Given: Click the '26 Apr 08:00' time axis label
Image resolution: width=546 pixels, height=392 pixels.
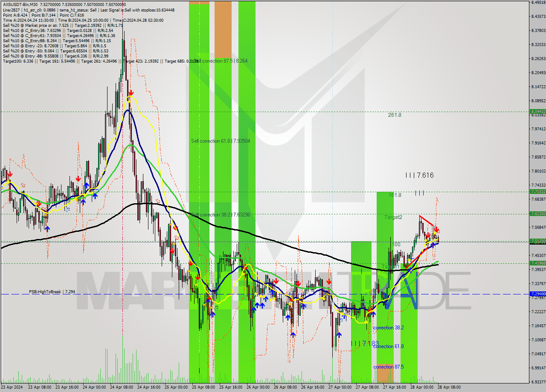Looking at the screenshot, I should pos(285,387).
